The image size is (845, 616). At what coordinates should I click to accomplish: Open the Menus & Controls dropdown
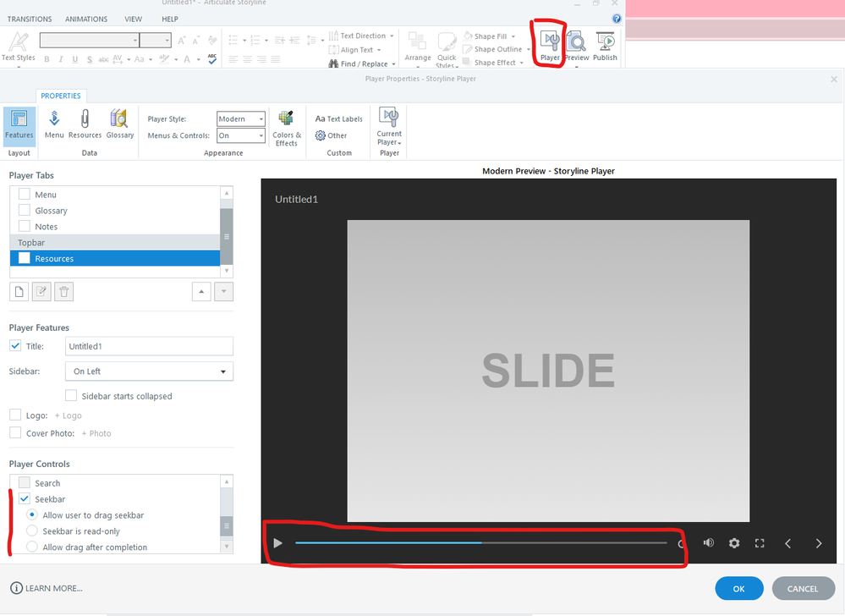[241, 135]
